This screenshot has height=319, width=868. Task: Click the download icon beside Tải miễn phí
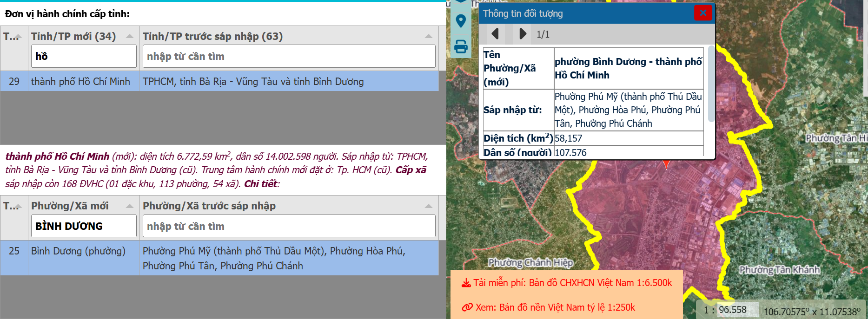(x=466, y=283)
